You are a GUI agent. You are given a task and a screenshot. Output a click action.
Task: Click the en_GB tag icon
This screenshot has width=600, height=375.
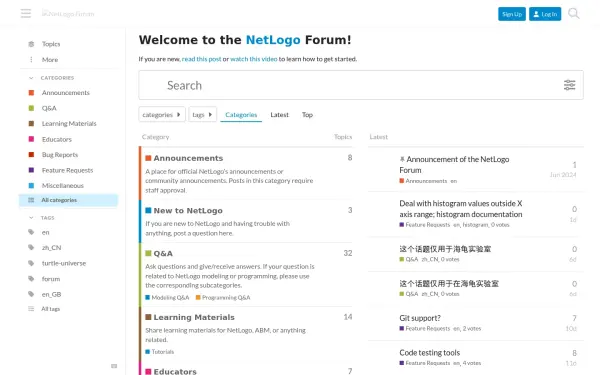coord(31,294)
